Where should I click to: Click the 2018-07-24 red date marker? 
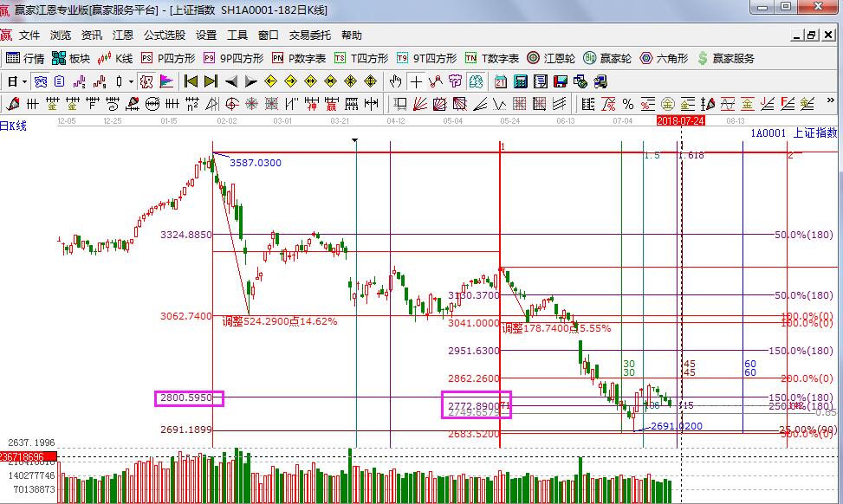tap(681, 121)
